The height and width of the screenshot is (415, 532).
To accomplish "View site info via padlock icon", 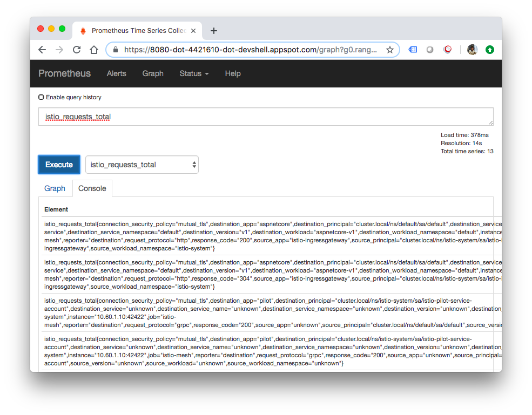I will (x=116, y=50).
